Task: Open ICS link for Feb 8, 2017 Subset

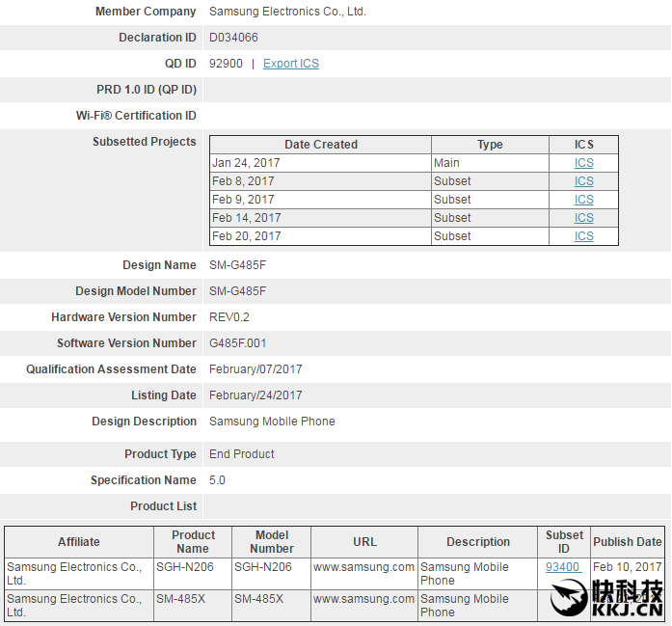Action: point(583,181)
